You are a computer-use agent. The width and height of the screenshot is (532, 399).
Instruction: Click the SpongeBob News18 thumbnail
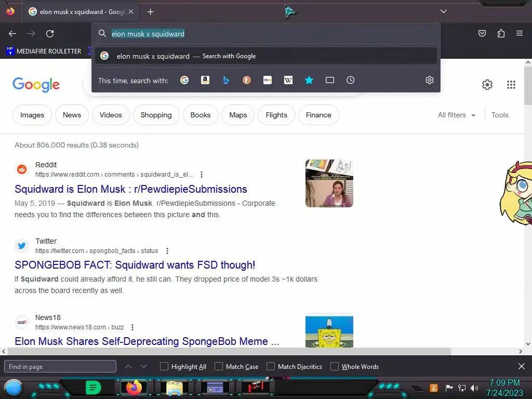329,331
